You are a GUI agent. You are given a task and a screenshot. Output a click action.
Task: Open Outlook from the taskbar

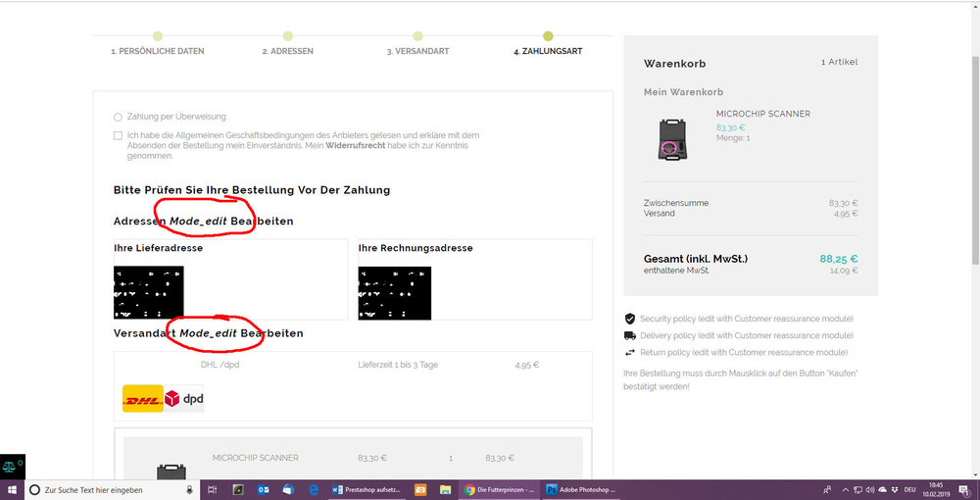pos(263,490)
